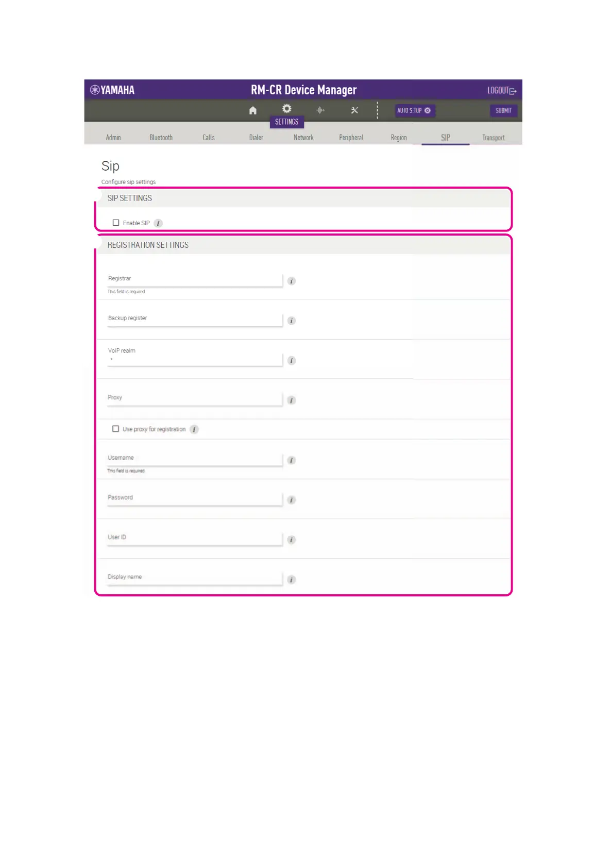Switch to the Transport tab
The image size is (613, 868).
click(493, 138)
